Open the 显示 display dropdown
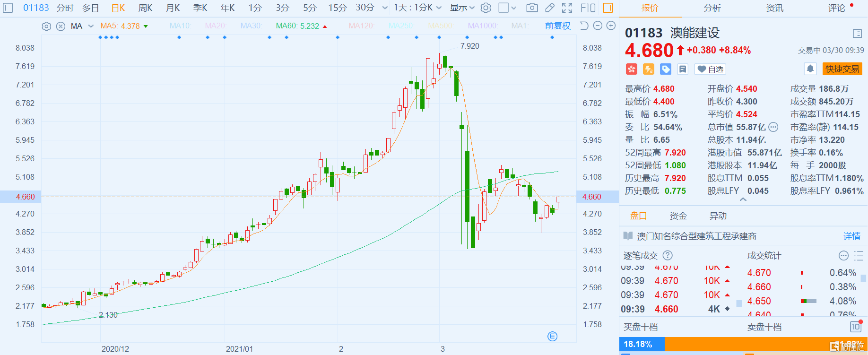The image size is (868, 355). click(x=462, y=8)
